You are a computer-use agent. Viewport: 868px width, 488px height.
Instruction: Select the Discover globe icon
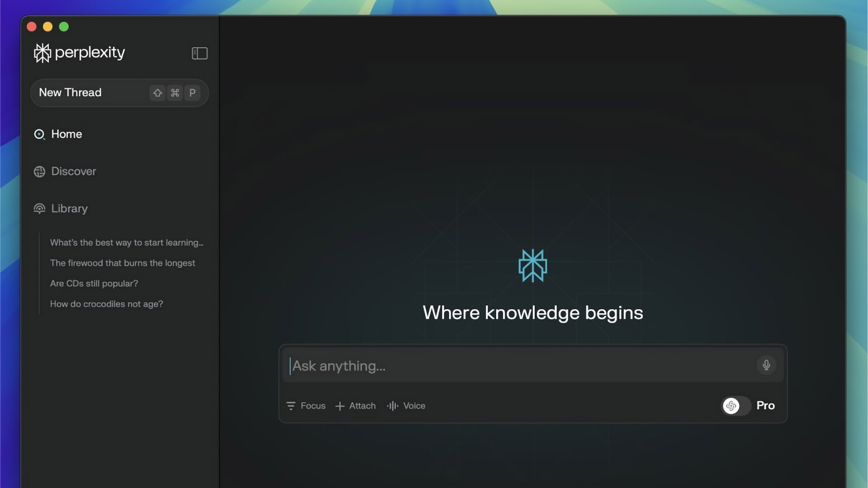[39, 171]
